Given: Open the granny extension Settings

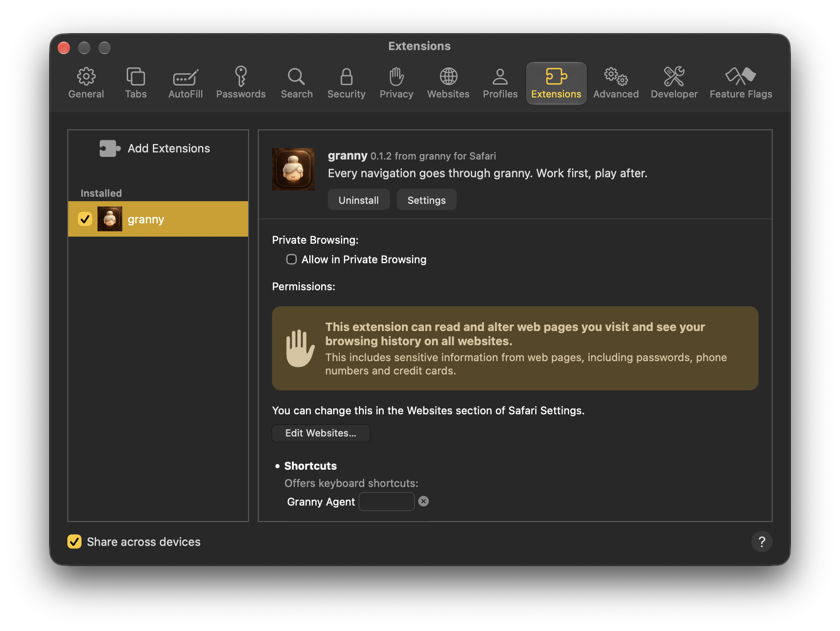Looking at the screenshot, I should [x=426, y=200].
